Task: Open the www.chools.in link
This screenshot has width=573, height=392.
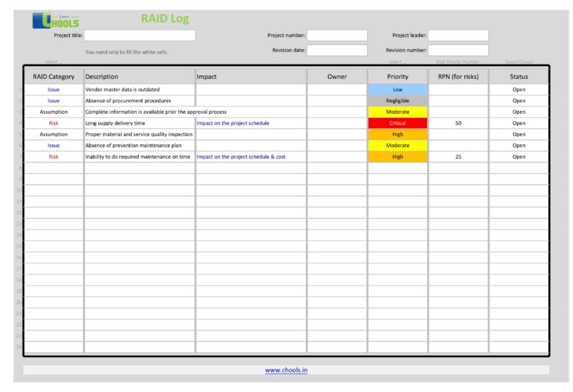Action: click(x=286, y=370)
